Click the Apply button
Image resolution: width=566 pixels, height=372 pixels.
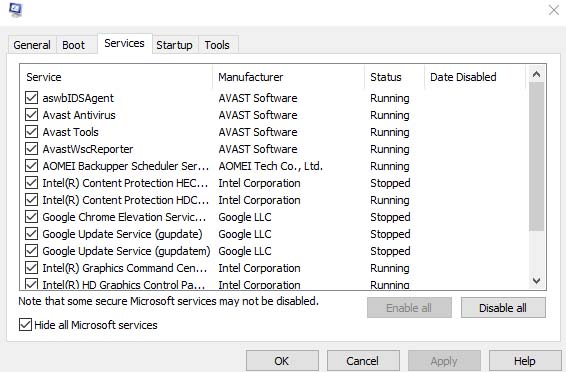click(x=444, y=360)
